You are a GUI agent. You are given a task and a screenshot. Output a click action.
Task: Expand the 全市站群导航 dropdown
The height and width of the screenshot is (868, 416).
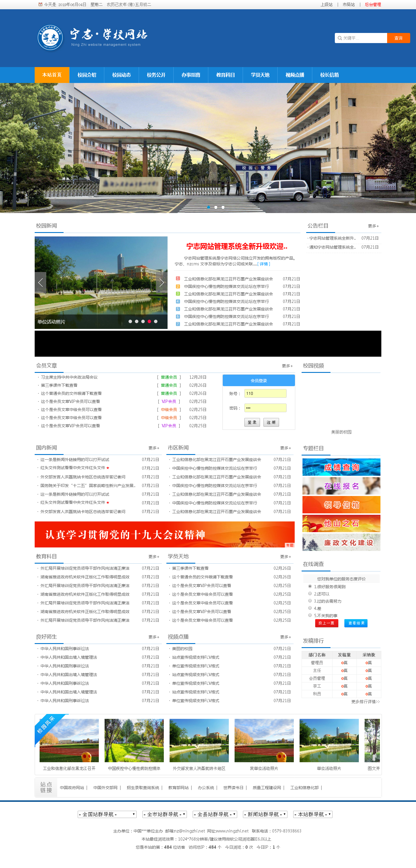pyautogui.click(x=164, y=814)
